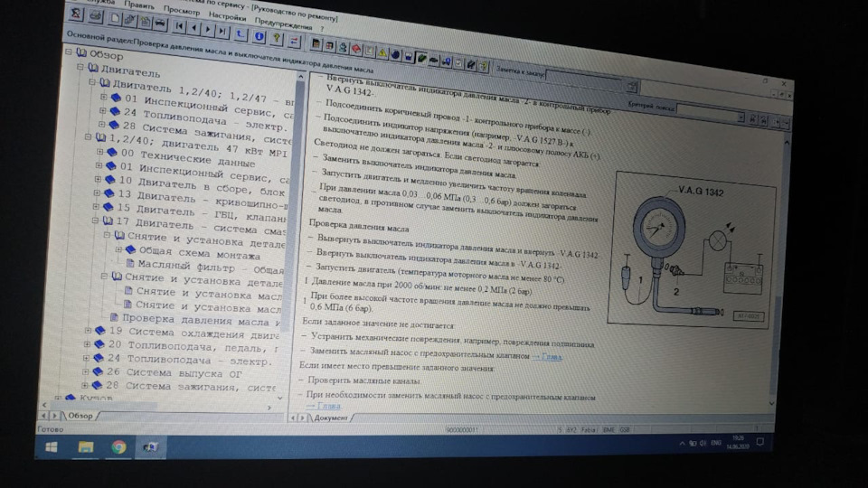Collapse the Обзор root tree node
The image size is (868, 488).
(x=69, y=52)
